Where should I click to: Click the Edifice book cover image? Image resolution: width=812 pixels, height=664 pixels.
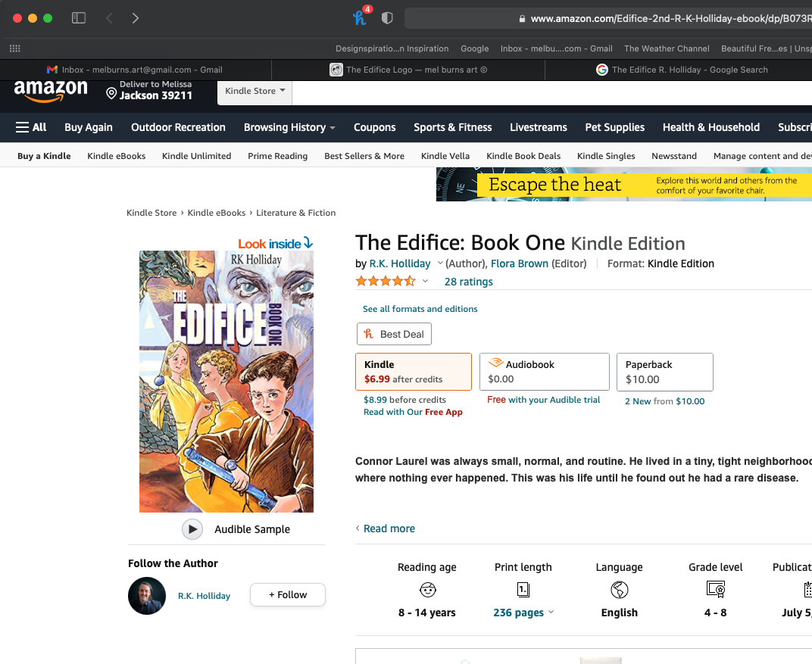[226, 382]
